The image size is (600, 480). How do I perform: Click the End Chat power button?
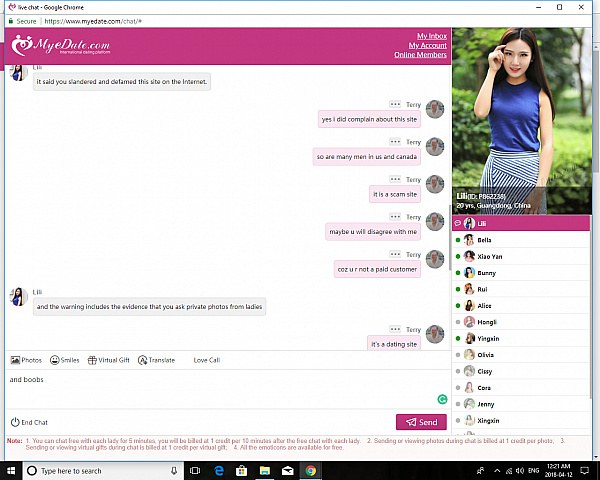point(30,422)
